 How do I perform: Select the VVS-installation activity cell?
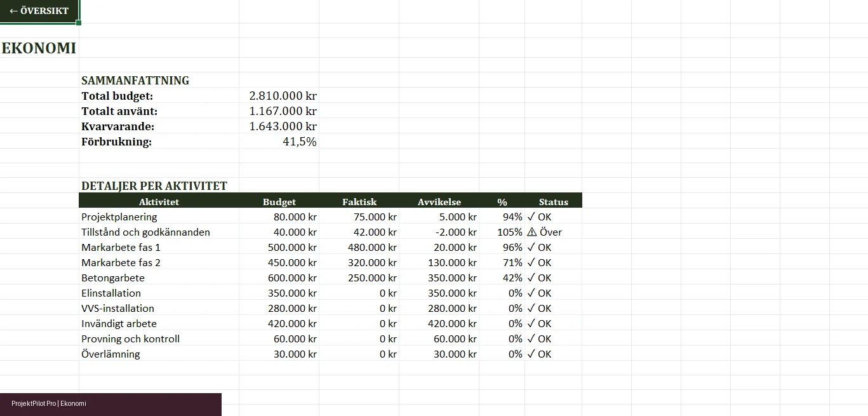(117, 308)
